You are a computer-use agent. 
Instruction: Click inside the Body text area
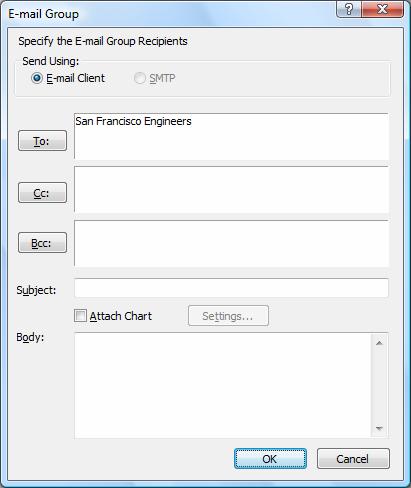[223, 385]
